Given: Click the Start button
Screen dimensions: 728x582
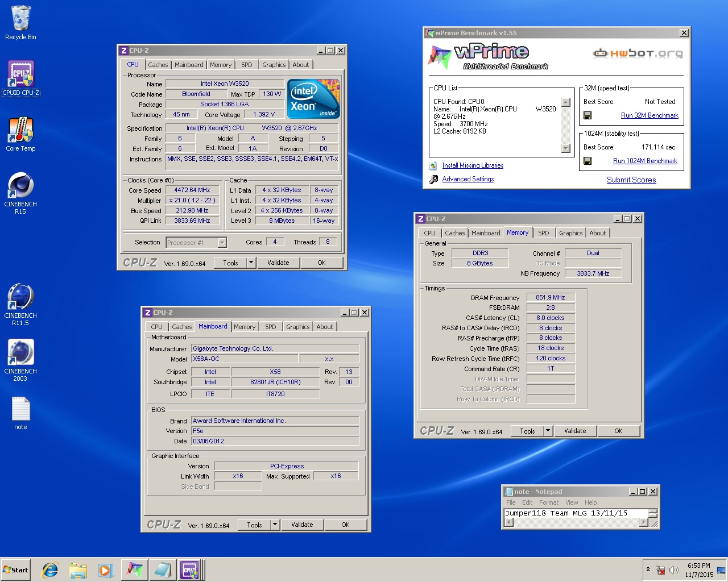Looking at the screenshot, I should click(15, 570).
